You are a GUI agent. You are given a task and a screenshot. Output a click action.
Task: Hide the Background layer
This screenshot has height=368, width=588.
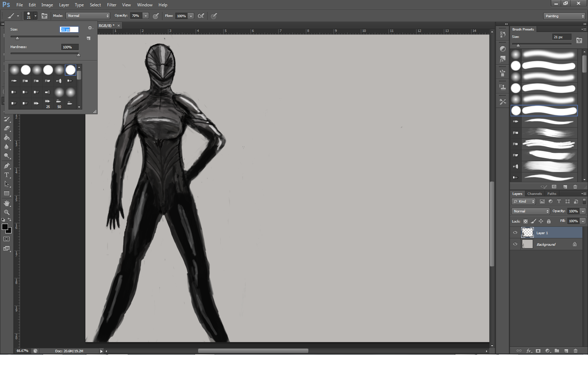[x=516, y=244]
